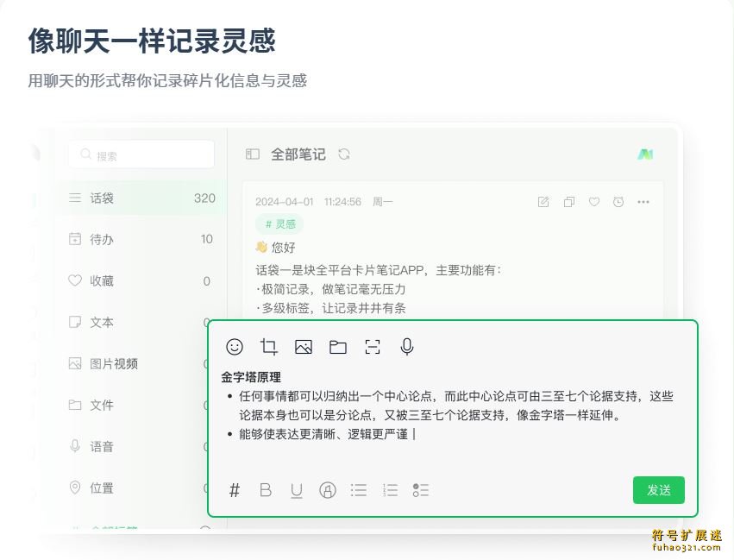Open the green logo icon top right
This screenshot has height=560, width=734.
tap(645, 154)
